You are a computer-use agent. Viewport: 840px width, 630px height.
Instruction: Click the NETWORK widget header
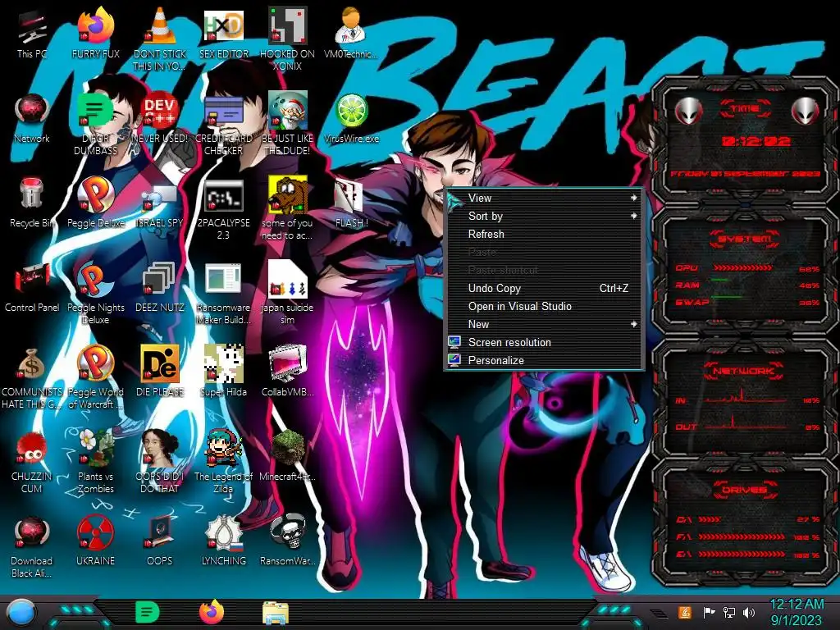744,371
